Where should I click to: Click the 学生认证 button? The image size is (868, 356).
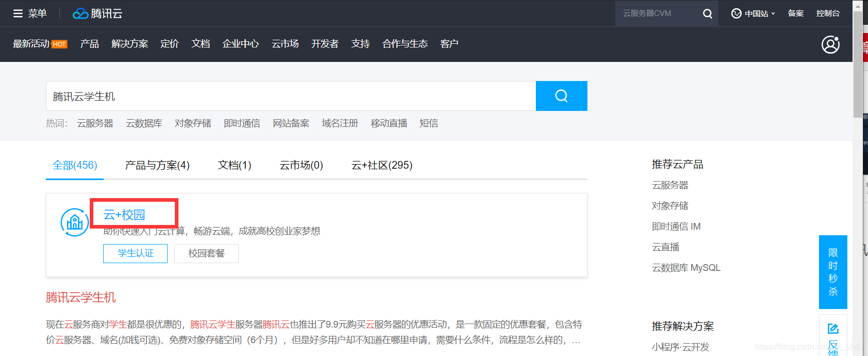pyautogui.click(x=135, y=253)
